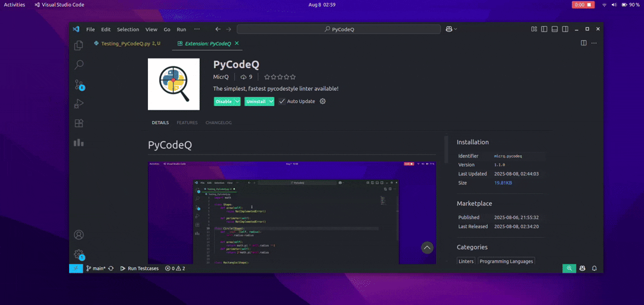This screenshot has height=305, width=644.
Task: Switch to the Testing_PyCodeQ.py tab
Action: pos(129,43)
